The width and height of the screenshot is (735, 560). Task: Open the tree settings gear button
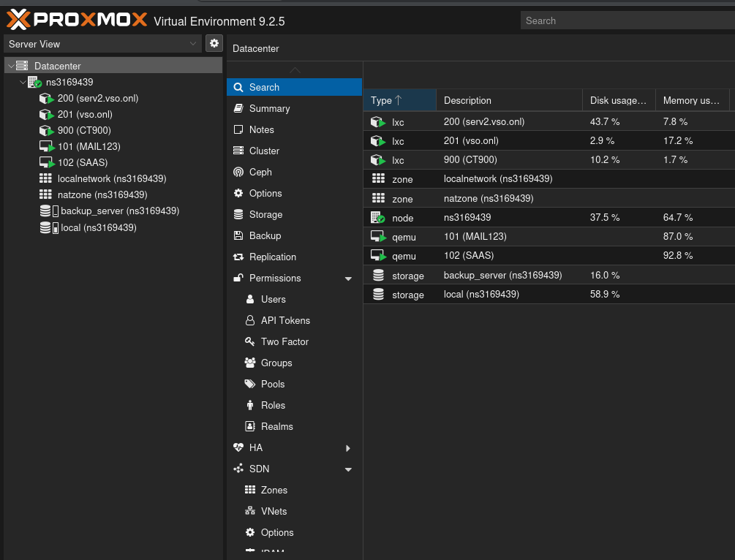[214, 44]
